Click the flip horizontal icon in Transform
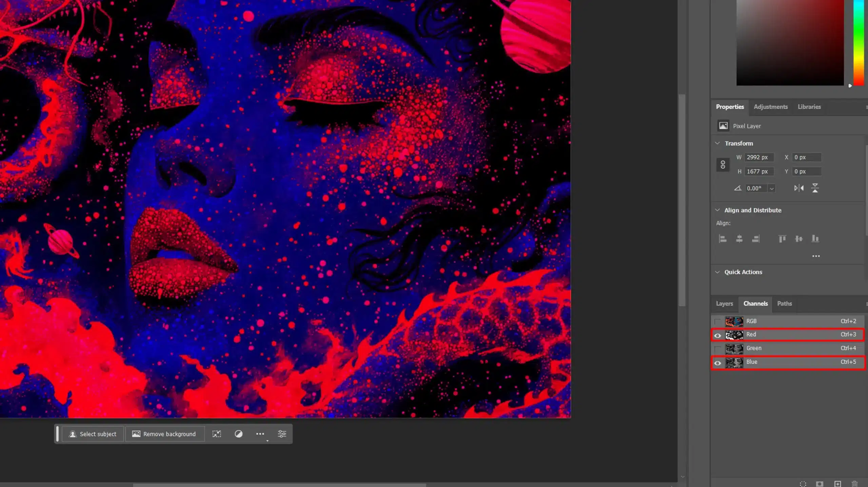Viewport: 868px width, 487px height. [798, 188]
